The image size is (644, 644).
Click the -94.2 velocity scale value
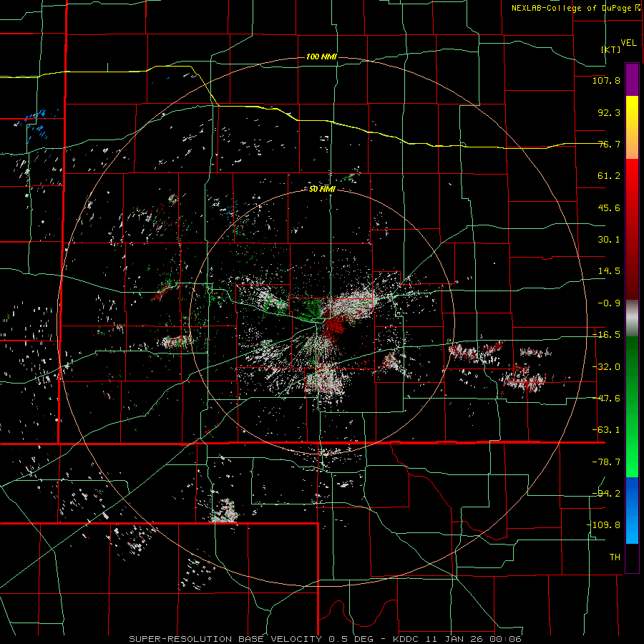(606, 494)
